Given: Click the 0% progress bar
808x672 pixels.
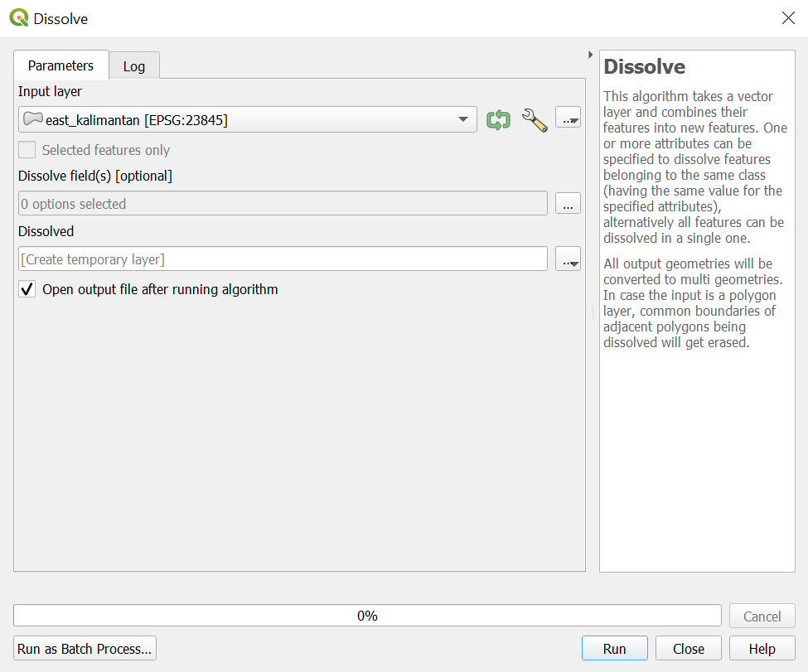Looking at the screenshot, I should click(366, 616).
